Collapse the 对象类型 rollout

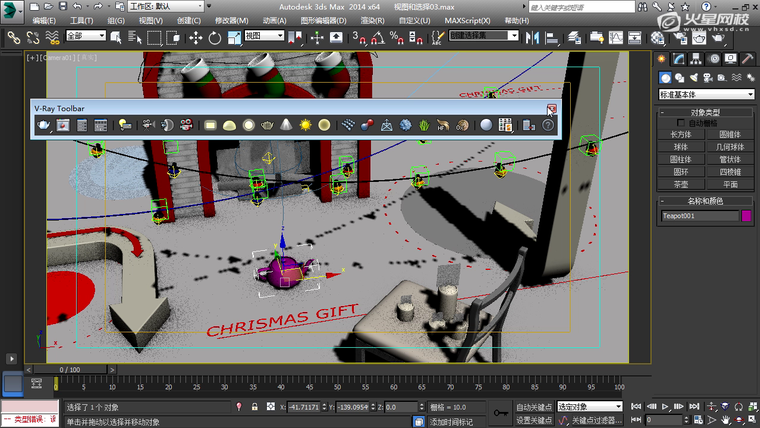coord(705,112)
